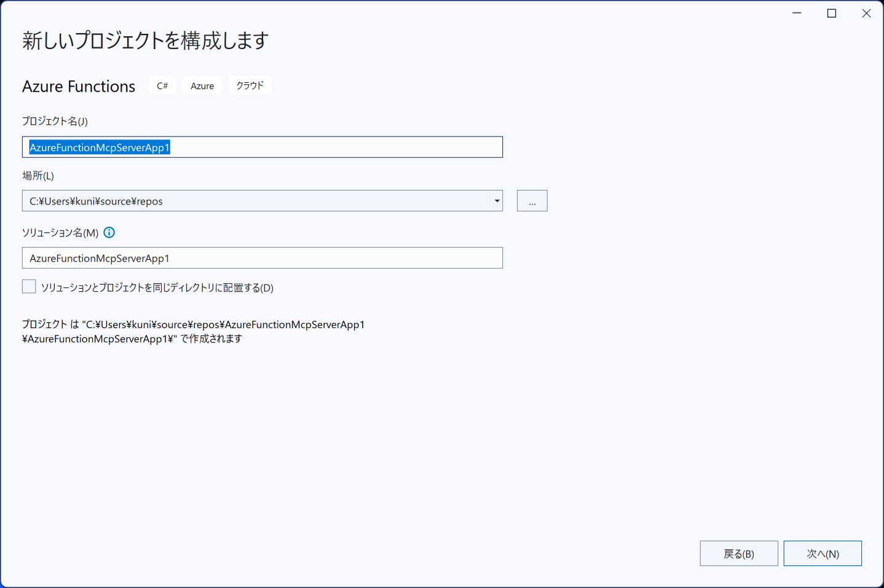Click the プロジェクト名(J) label

pyautogui.click(x=55, y=121)
